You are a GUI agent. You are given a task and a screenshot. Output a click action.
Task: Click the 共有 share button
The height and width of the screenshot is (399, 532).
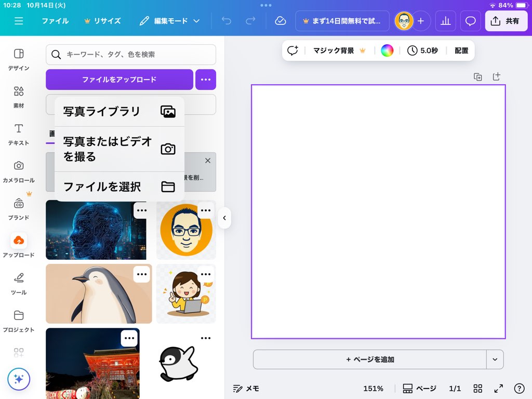click(506, 21)
